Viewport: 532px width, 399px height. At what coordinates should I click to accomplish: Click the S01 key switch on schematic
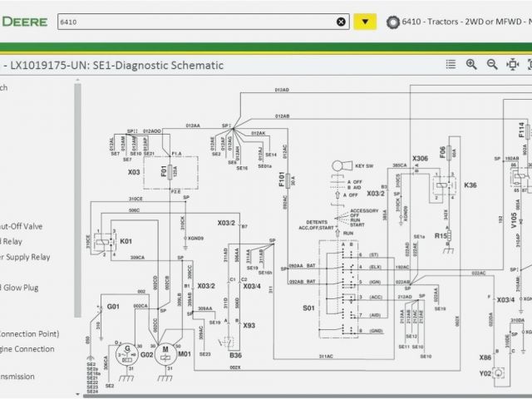coord(309,308)
